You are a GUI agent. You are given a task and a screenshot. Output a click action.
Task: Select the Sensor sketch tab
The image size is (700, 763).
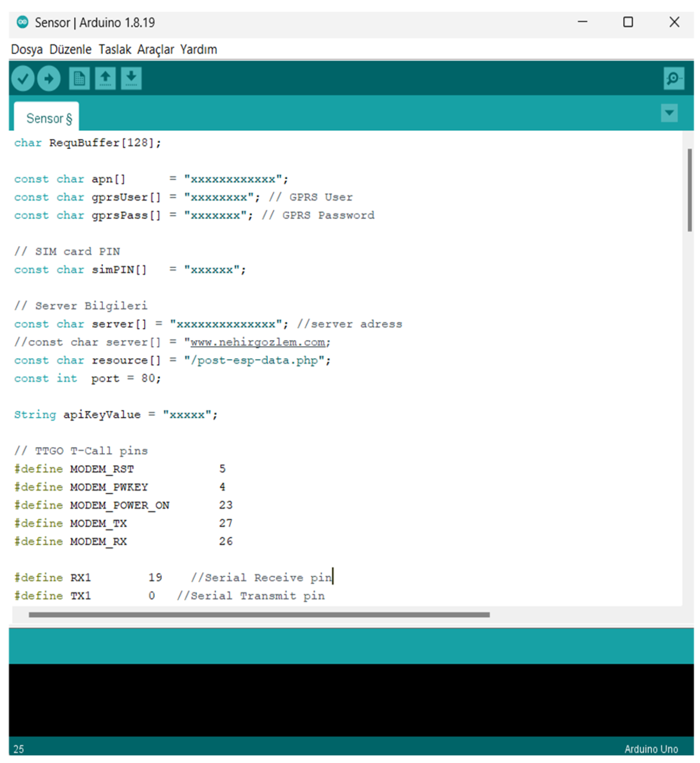pos(48,118)
